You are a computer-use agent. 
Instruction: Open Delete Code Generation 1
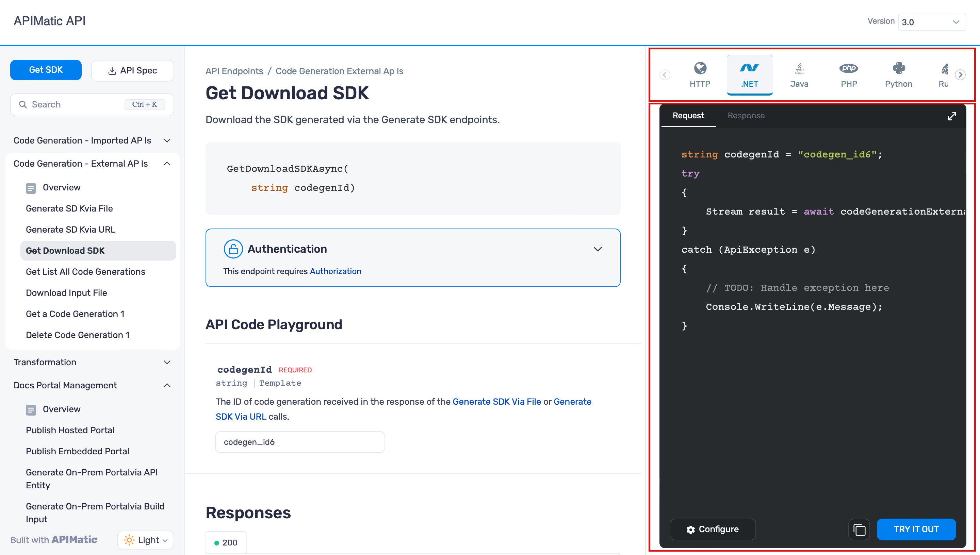click(x=78, y=335)
